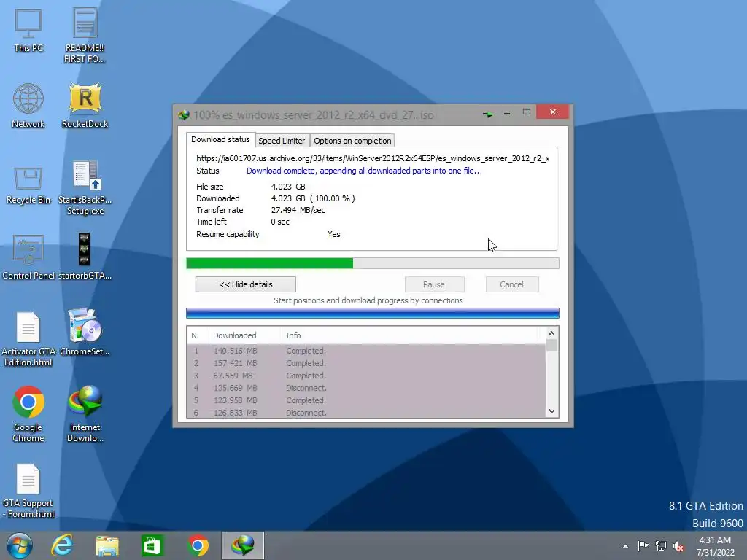Open Activator GTA Edition.html file

(x=28, y=339)
